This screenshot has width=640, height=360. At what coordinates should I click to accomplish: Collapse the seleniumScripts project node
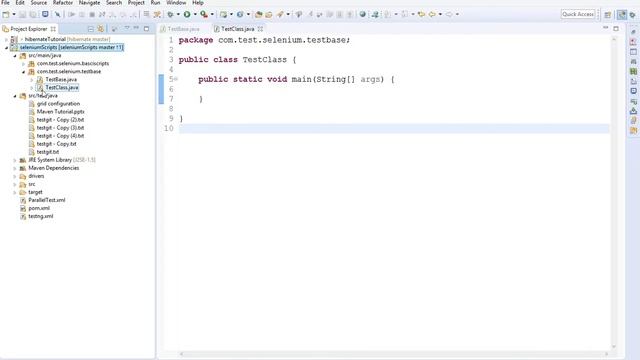click(6, 48)
